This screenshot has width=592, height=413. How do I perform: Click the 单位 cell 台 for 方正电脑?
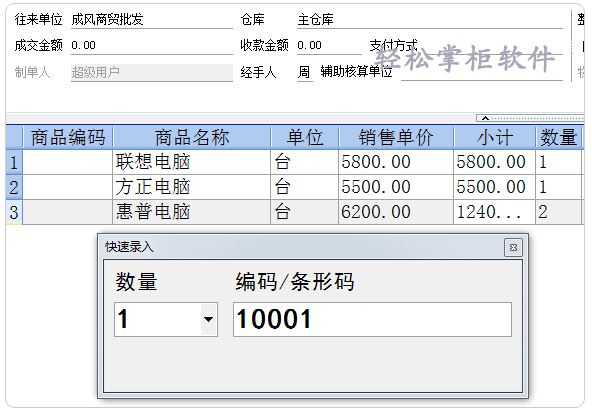[305, 187]
